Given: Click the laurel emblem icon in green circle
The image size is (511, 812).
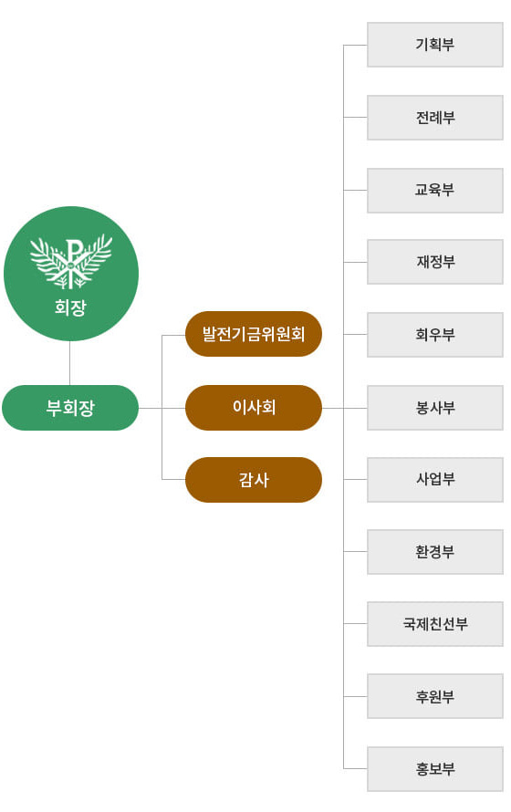Looking at the screenshot, I should (71, 262).
